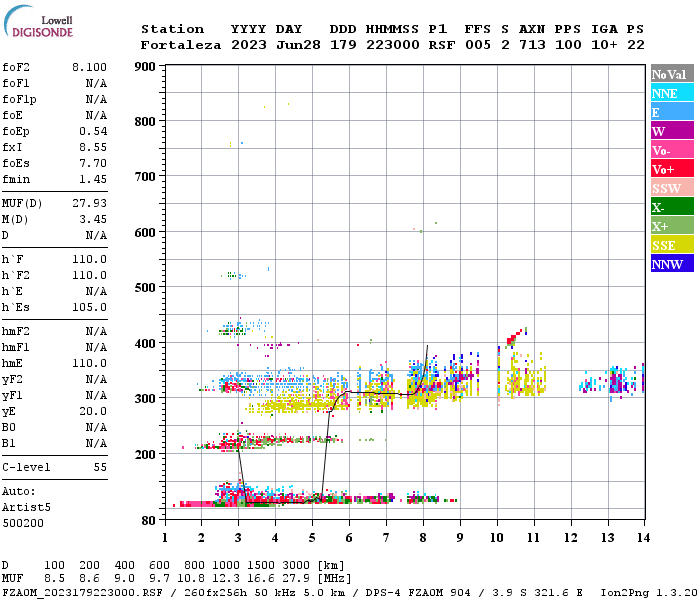This screenshot has height=600, width=700.
Task: Click the red Vo+ echo cluster near 10.5 MHz
Action: (x=514, y=337)
